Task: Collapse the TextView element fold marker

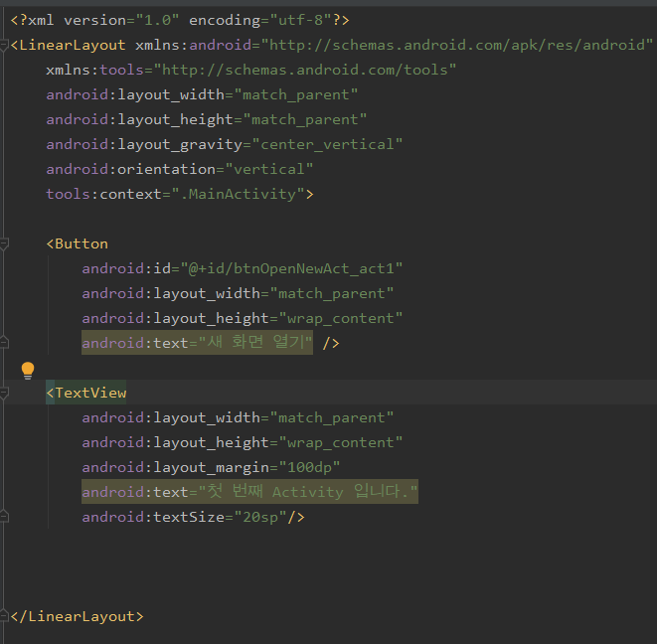Action: 4,393
